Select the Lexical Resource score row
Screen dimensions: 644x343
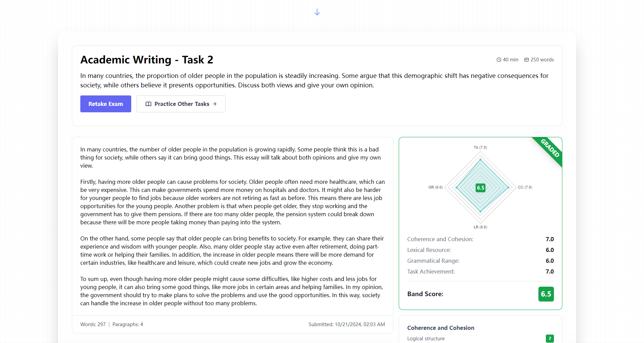[x=480, y=250]
